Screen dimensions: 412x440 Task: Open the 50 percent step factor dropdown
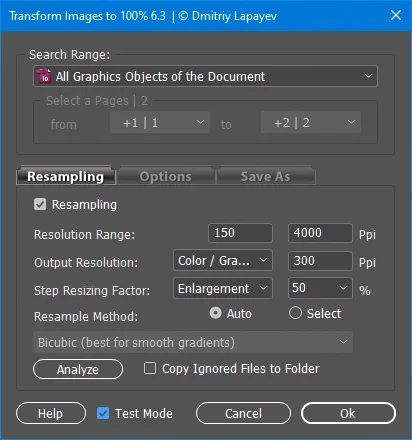pos(320,288)
